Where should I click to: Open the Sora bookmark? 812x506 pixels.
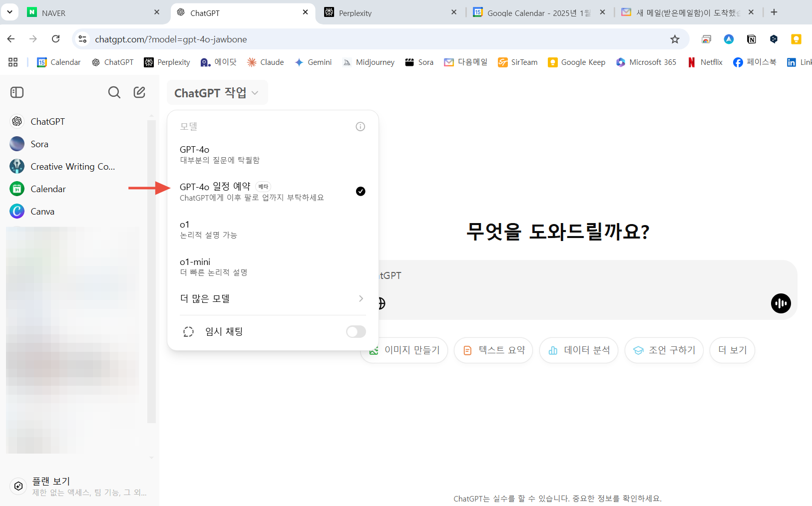[x=419, y=62]
